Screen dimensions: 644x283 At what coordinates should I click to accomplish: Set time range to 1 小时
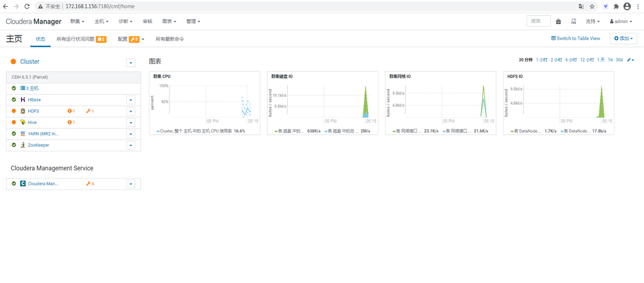[542, 60]
